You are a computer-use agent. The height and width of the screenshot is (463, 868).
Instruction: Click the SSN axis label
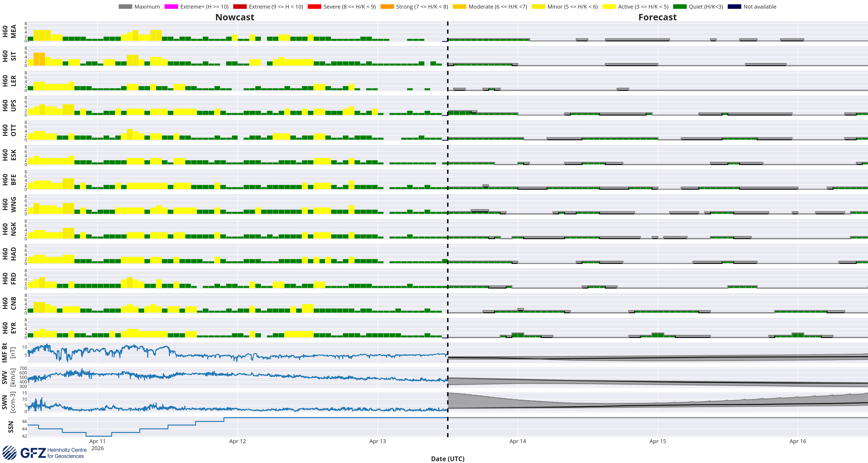pos(11,427)
